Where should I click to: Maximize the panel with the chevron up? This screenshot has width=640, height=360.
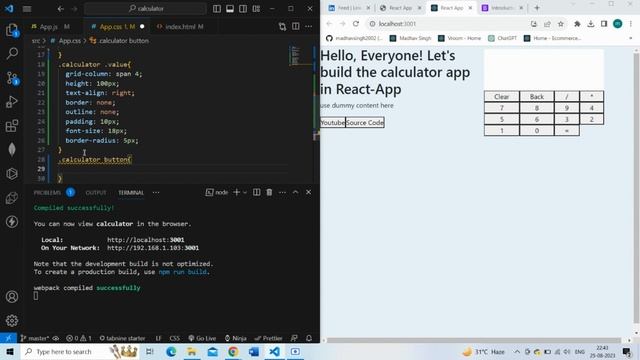tap(296, 192)
